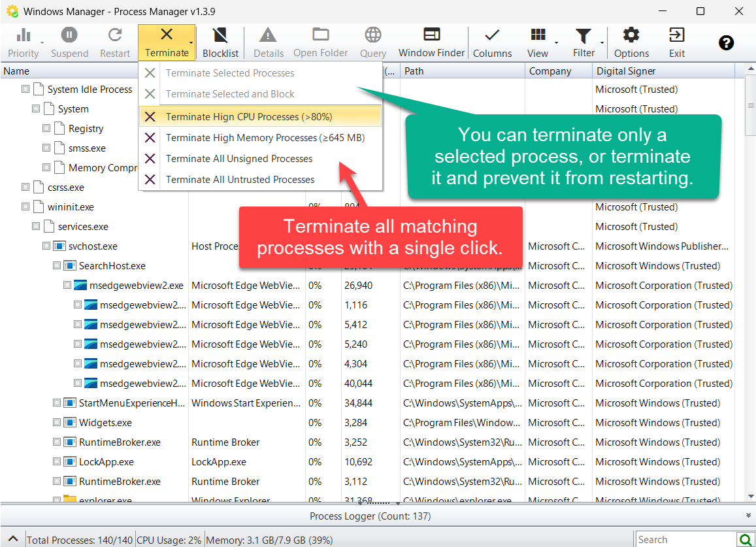Click the CPU Usage: 2% status
Screen dimensions: 756x547
169,540
